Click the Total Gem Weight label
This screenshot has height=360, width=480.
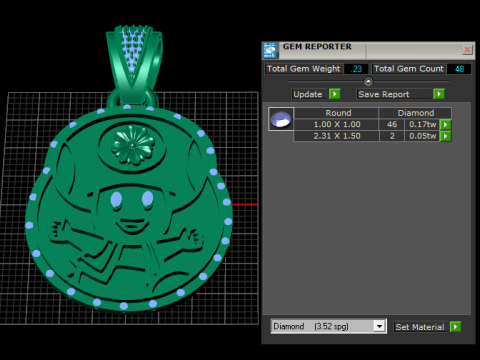303,69
